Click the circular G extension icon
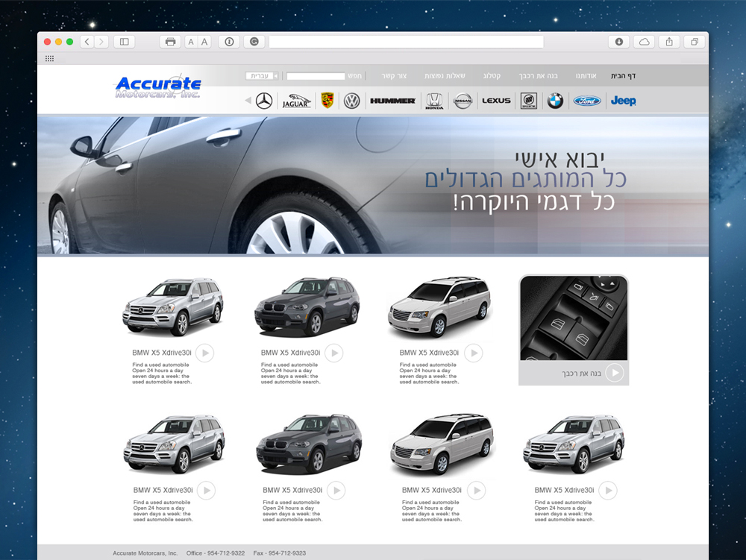The width and height of the screenshot is (746, 560). 254,42
